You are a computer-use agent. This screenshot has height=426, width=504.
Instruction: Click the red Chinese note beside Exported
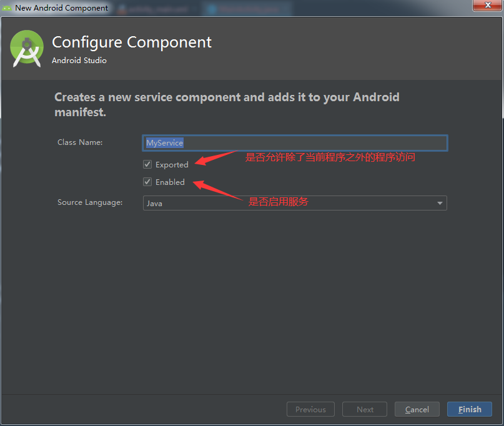330,157
